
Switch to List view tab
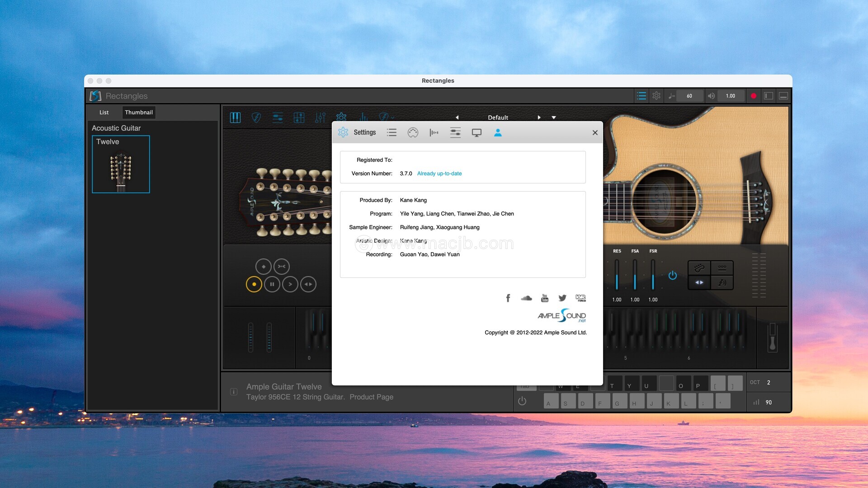point(104,113)
